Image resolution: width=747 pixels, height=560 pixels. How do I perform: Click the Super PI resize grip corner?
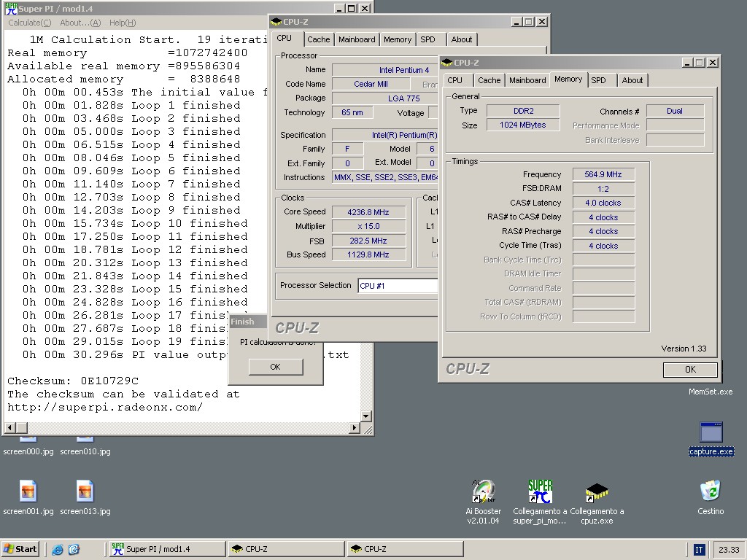(x=368, y=429)
